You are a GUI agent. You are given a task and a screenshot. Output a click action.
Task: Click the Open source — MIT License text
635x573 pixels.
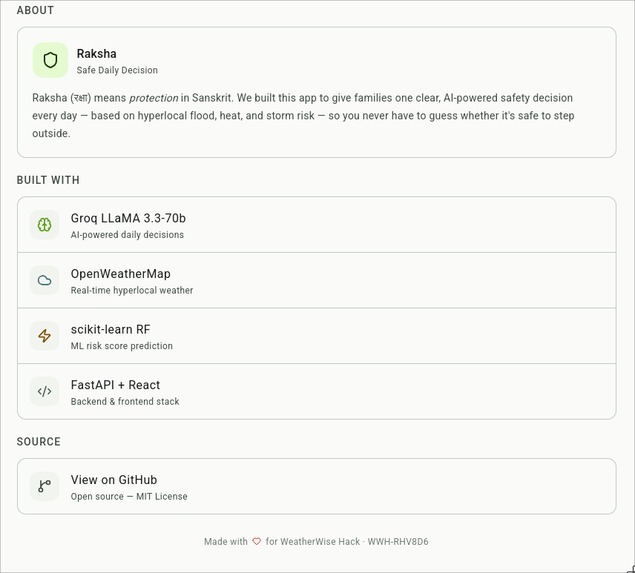coord(129,496)
